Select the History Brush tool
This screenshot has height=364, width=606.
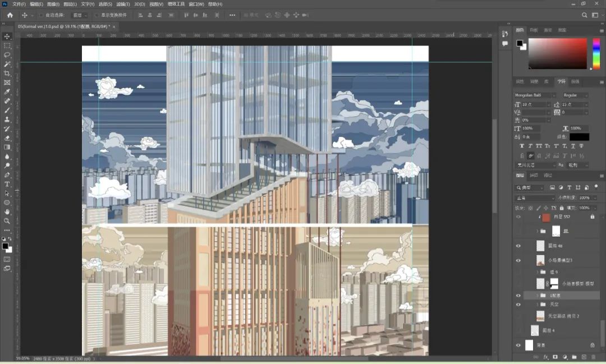coord(7,128)
